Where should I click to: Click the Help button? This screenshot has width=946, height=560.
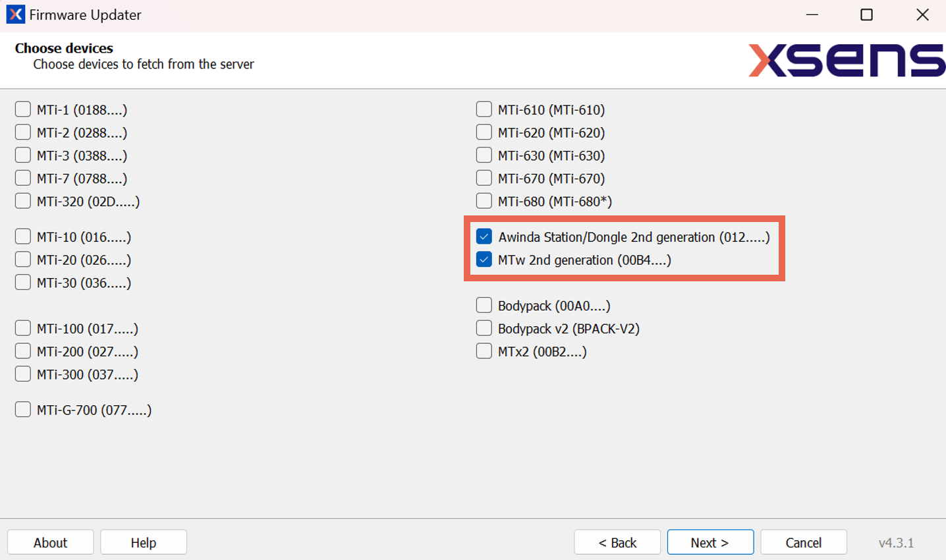coord(143,542)
